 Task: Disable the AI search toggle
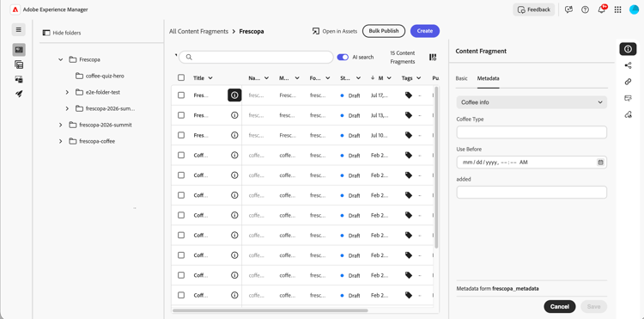pyautogui.click(x=343, y=57)
